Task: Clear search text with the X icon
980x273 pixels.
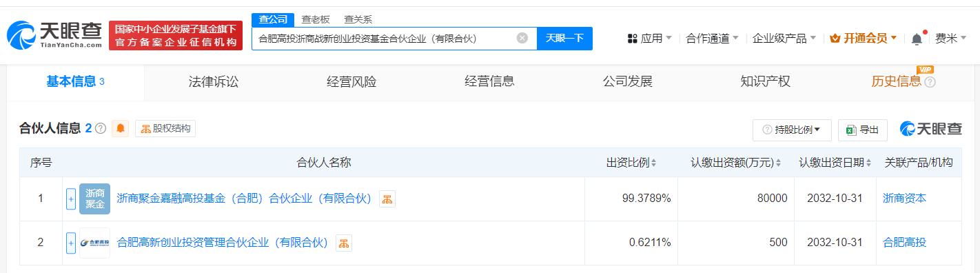Action: [x=522, y=38]
